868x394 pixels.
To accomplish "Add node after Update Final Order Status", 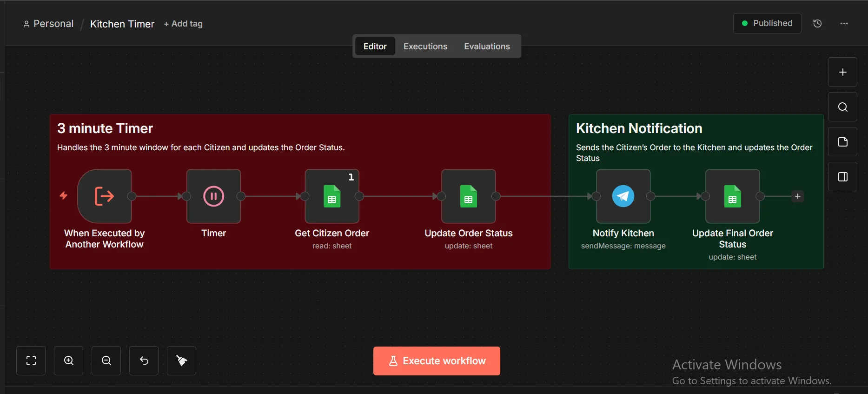I will (798, 196).
